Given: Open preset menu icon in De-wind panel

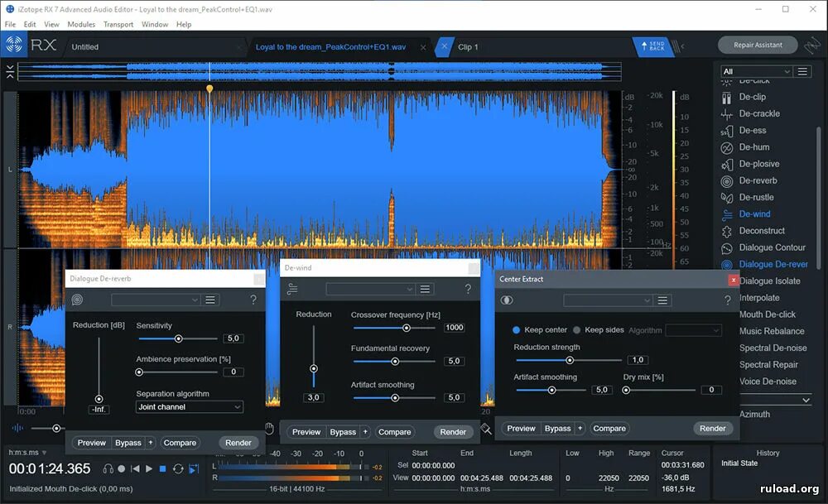Looking at the screenshot, I should pos(425,289).
